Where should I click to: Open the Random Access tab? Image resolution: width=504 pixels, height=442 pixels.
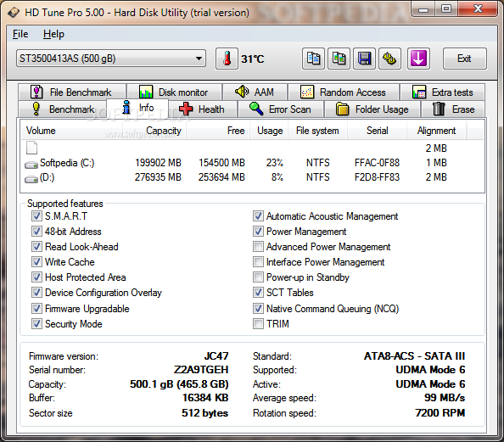[344, 92]
